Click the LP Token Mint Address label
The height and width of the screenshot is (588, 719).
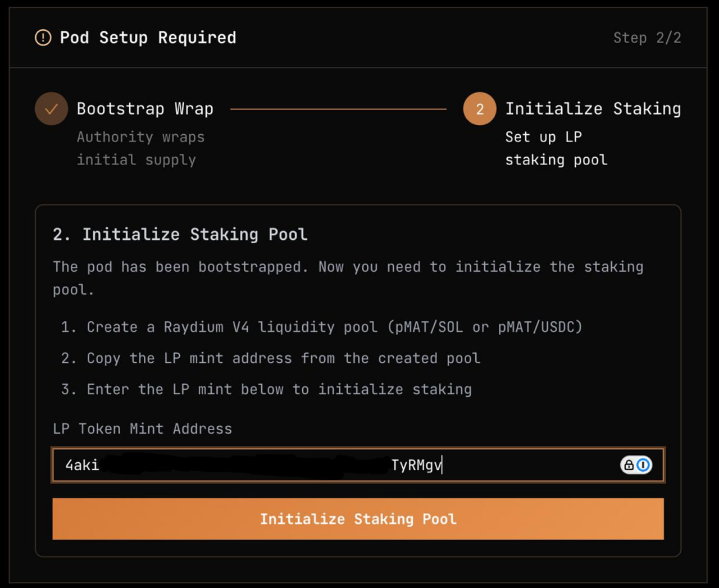point(142,429)
